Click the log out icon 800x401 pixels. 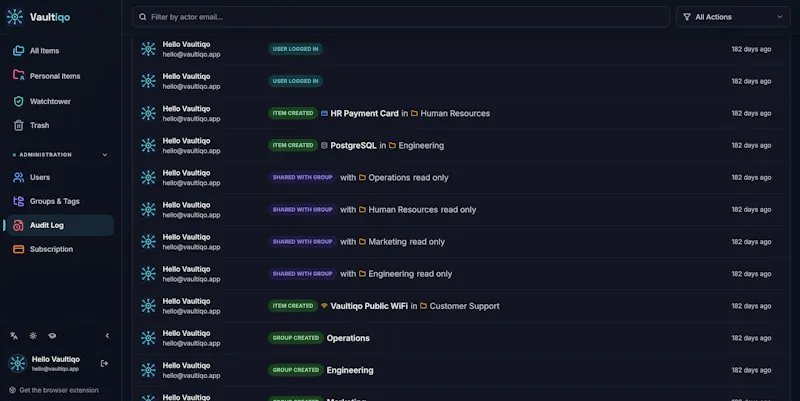pyautogui.click(x=104, y=363)
